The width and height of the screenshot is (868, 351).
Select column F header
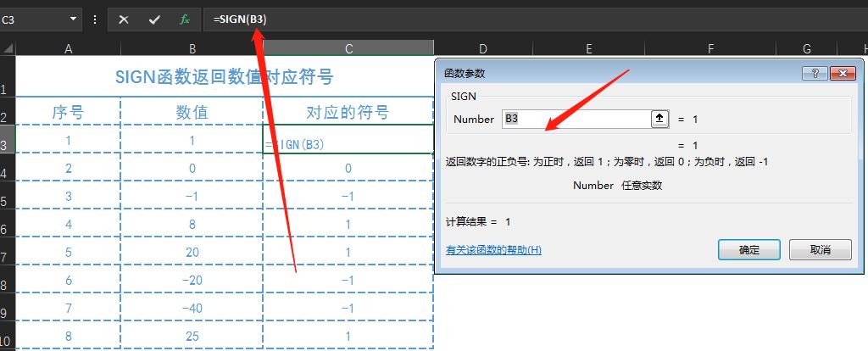click(x=710, y=48)
